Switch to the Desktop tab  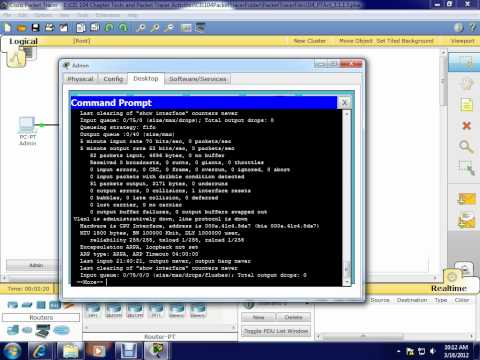click(146, 79)
